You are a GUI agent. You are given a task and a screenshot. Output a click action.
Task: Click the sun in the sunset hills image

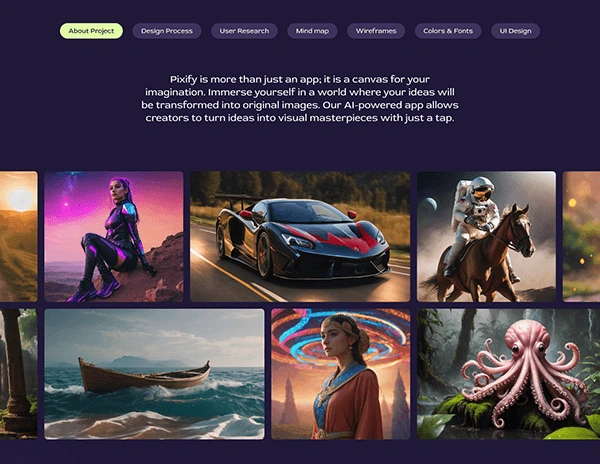21,200
